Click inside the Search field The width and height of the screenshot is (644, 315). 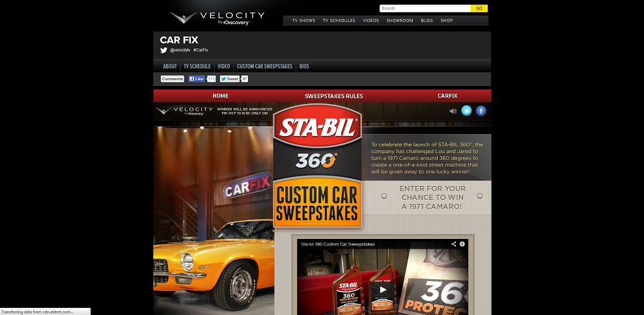(425, 8)
